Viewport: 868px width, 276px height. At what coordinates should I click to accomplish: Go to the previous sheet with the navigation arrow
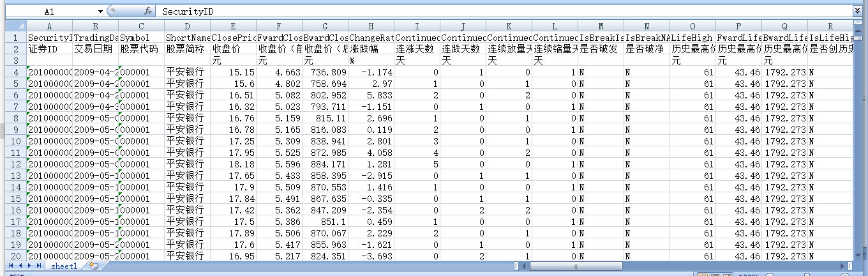point(20,265)
